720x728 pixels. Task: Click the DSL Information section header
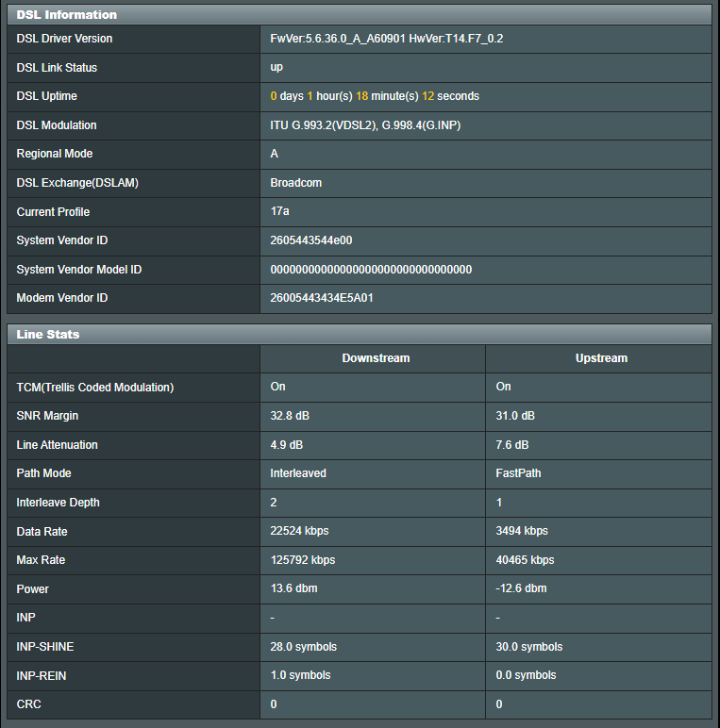click(360, 15)
